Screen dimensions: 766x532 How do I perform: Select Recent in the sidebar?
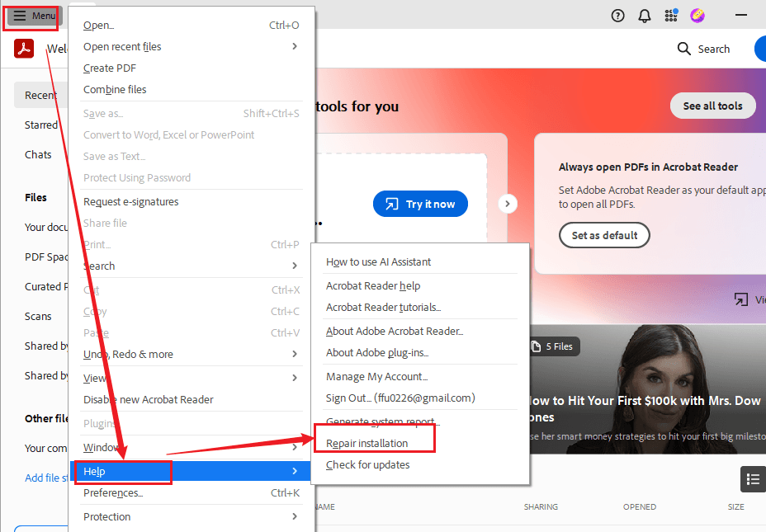click(x=40, y=95)
